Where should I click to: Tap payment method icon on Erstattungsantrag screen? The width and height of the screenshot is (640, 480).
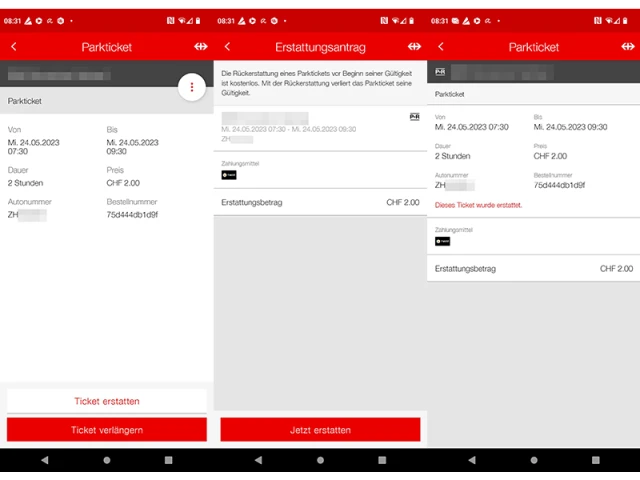point(229,175)
